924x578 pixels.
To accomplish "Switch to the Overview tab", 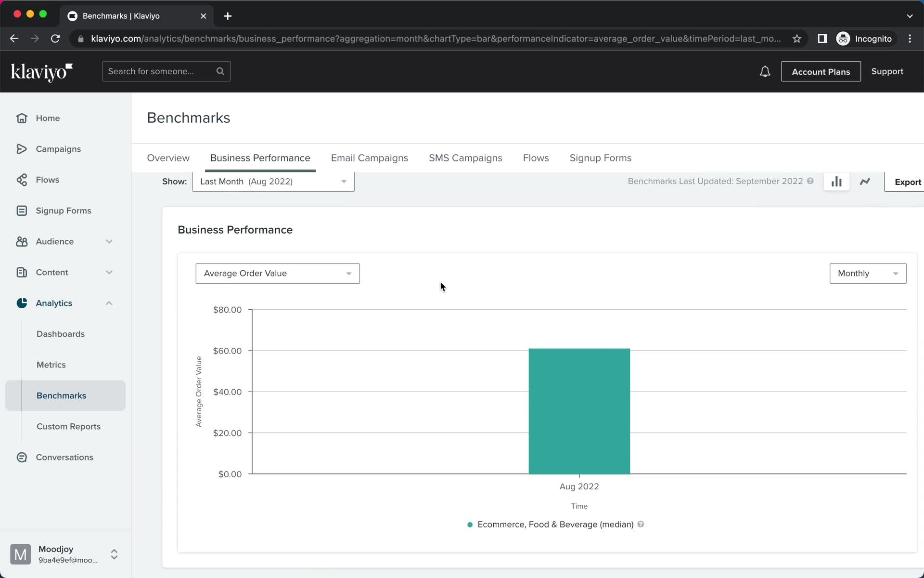I will (x=168, y=158).
